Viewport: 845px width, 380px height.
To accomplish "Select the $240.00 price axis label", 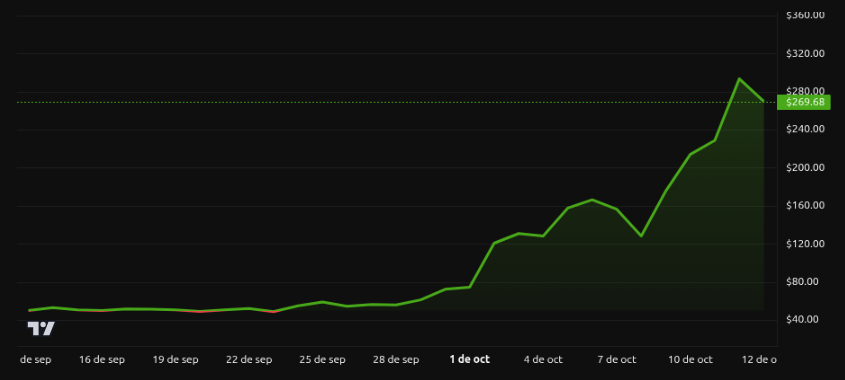I will (x=805, y=129).
